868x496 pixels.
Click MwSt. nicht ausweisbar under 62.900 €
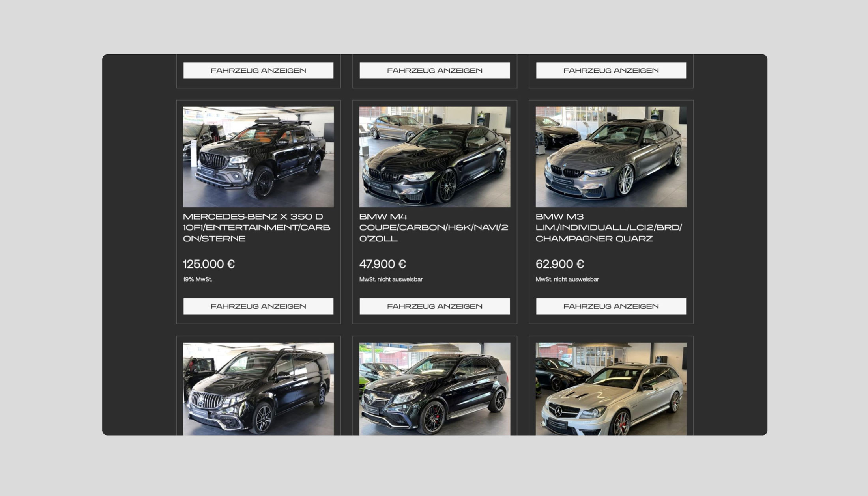tap(567, 279)
